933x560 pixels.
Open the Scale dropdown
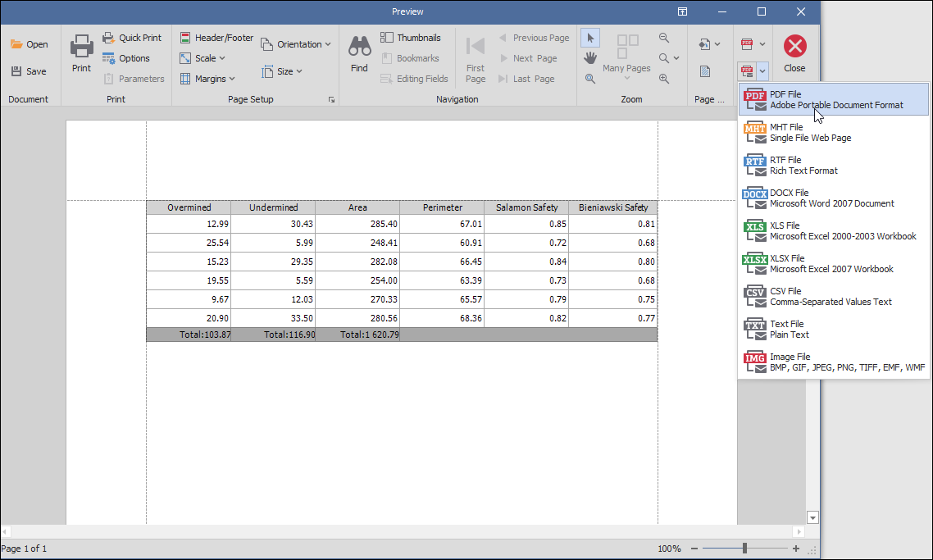pyautogui.click(x=203, y=58)
